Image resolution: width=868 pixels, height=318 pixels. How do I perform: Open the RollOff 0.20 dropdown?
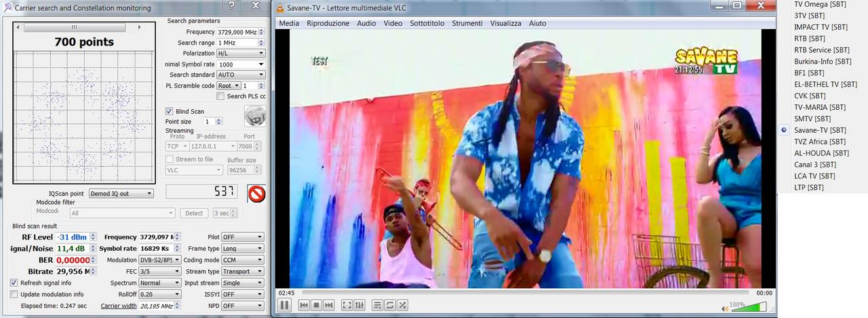159,294
